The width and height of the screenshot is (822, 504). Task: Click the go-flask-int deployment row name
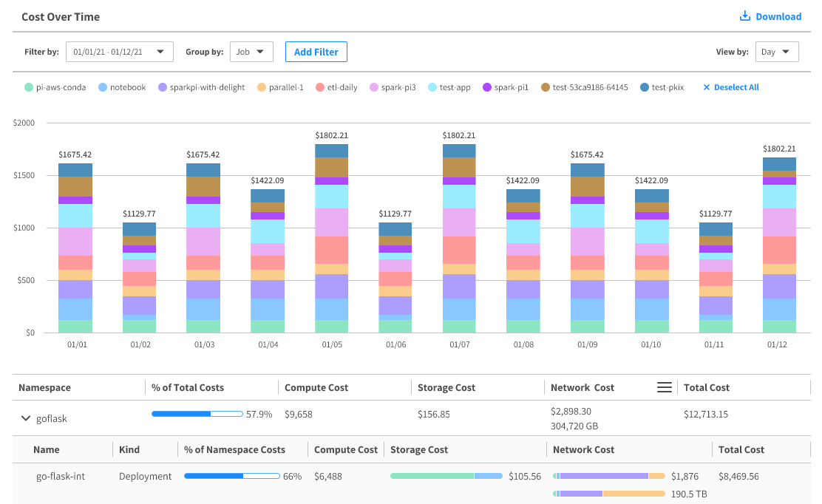[x=61, y=476]
